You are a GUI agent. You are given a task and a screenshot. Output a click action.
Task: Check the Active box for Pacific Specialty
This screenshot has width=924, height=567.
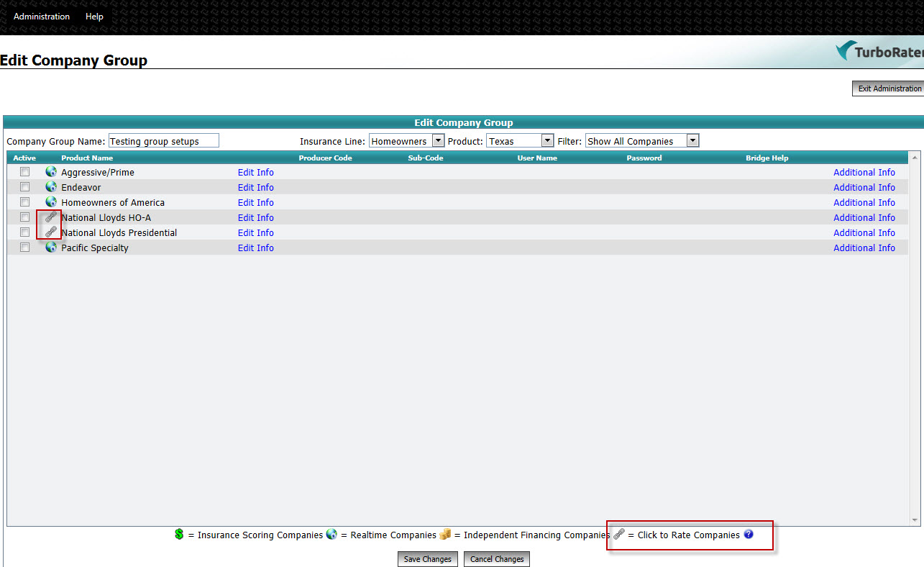pos(25,248)
